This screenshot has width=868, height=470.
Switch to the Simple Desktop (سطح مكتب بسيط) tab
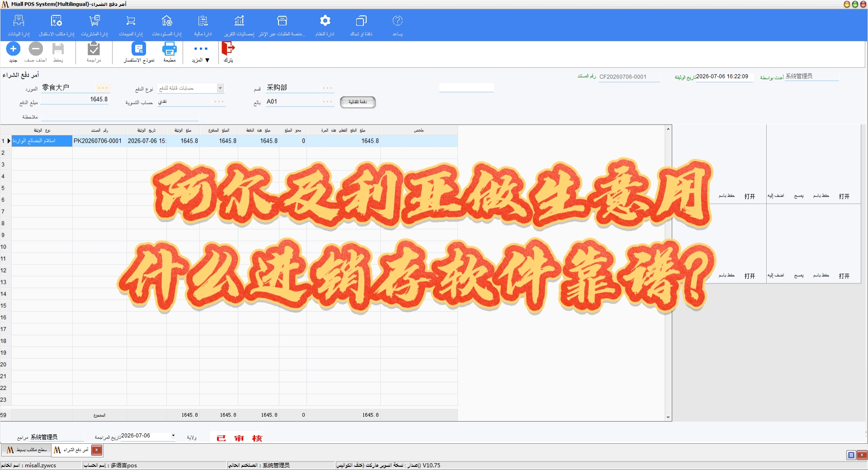(x=26, y=450)
